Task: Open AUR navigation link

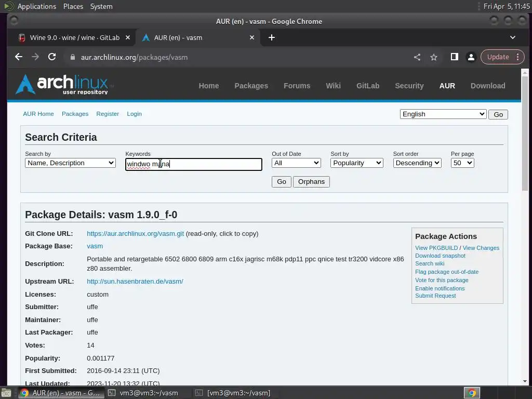Action: pyautogui.click(x=447, y=86)
